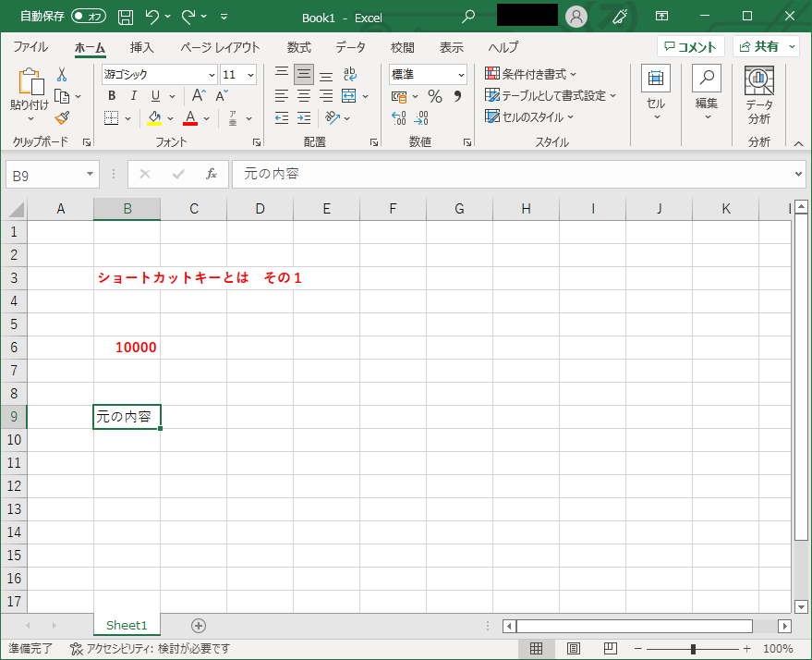Image resolution: width=812 pixels, height=660 pixels.
Task: Click the Paste clipboard icon
Action: 30,82
